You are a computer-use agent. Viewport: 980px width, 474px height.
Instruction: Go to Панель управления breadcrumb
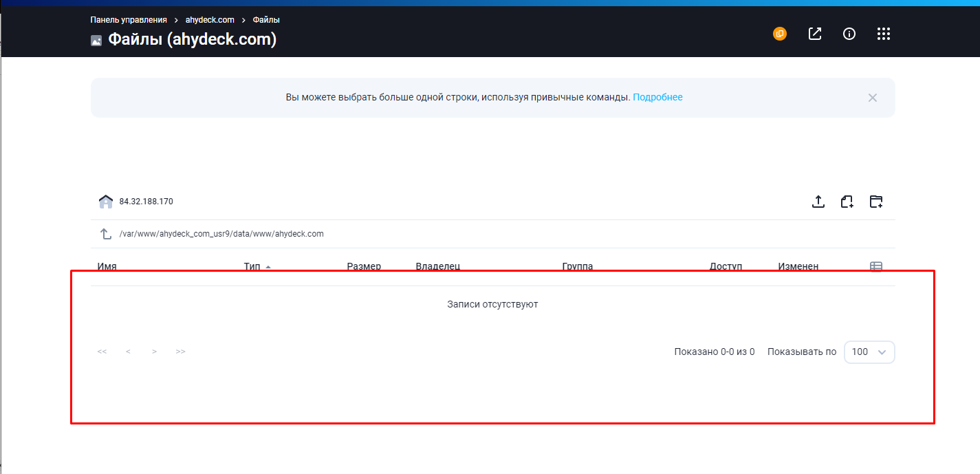tap(129, 20)
